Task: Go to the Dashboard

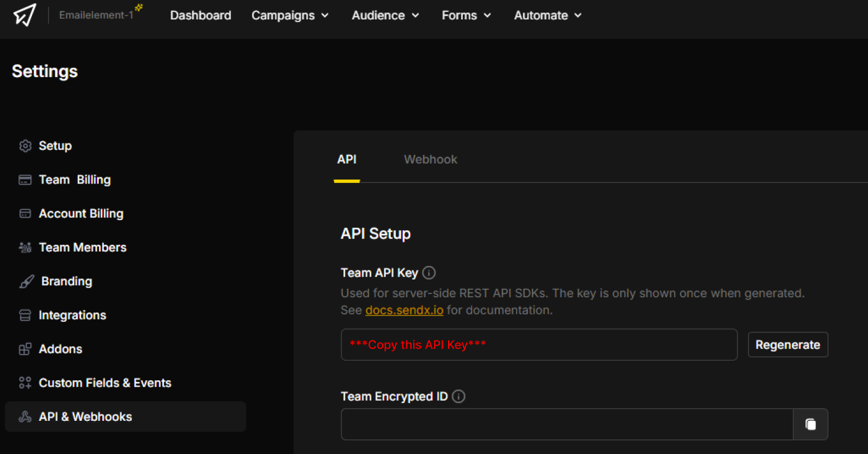Action: [201, 15]
